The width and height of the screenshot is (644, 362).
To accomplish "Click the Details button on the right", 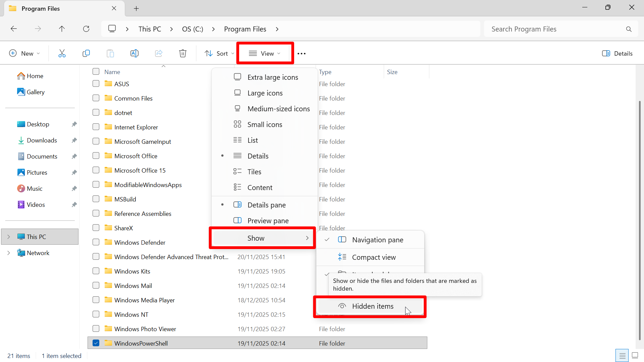I will (617, 53).
